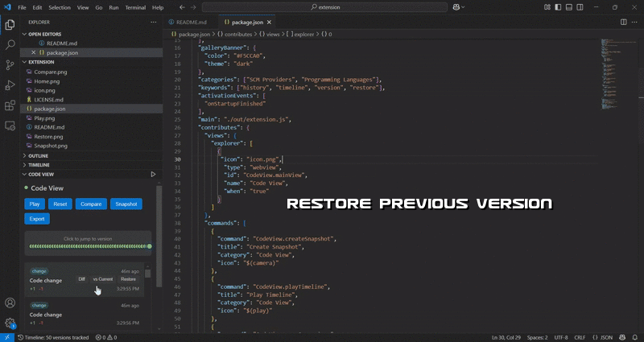Open the Extensions view
The width and height of the screenshot is (644, 342).
tap(10, 105)
